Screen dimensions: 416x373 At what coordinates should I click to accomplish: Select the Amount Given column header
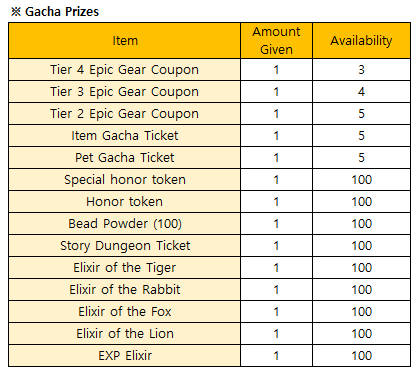click(x=276, y=41)
